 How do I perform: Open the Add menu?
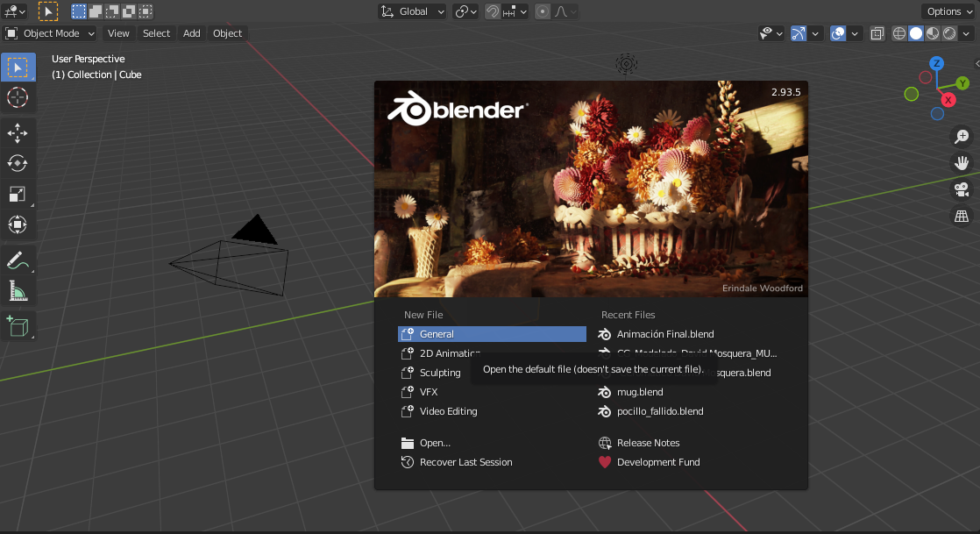click(191, 33)
